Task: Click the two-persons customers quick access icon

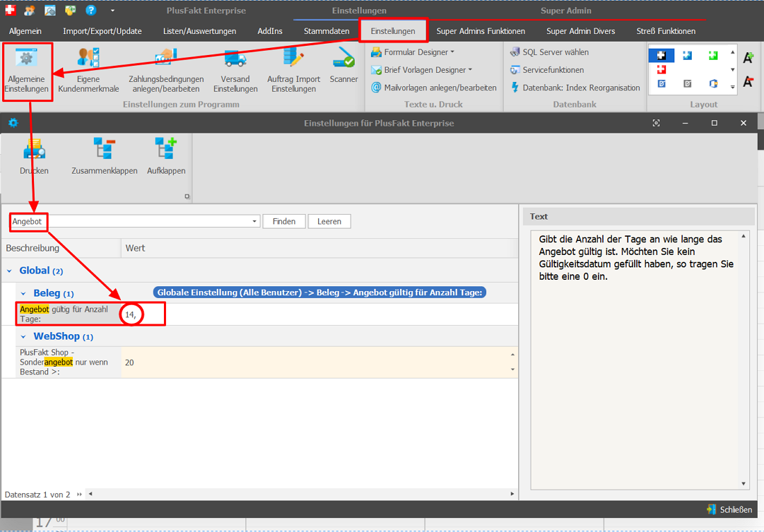Action: click(30, 10)
